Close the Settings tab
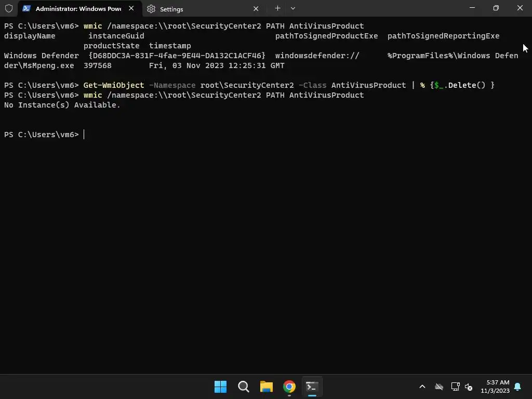The height and width of the screenshot is (399, 532). [x=256, y=9]
